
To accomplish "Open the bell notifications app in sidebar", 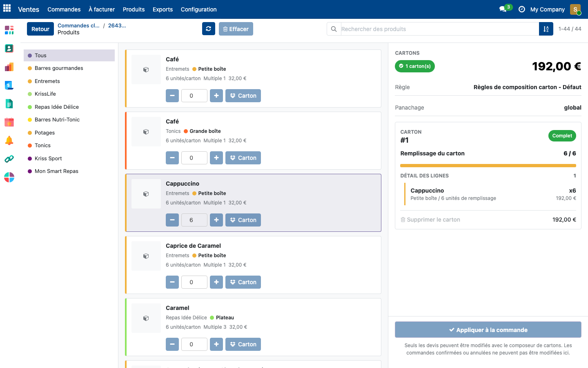I will tap(9, 141).
